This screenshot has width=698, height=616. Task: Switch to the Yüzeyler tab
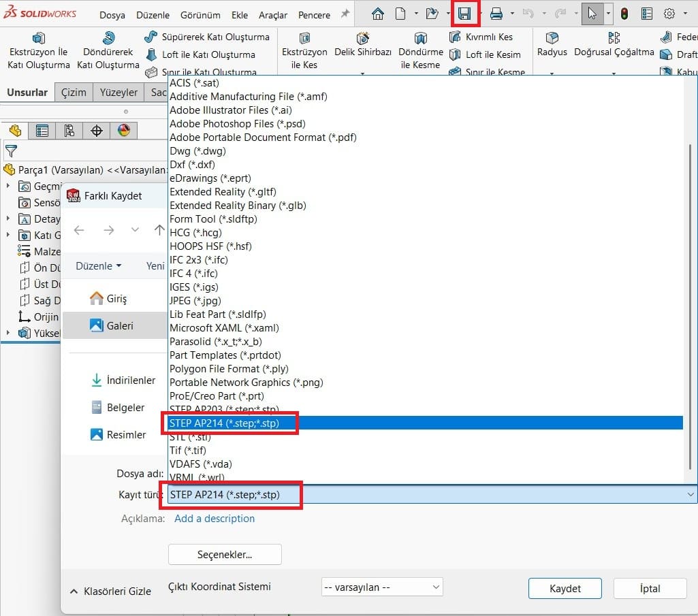pos(118,92)
